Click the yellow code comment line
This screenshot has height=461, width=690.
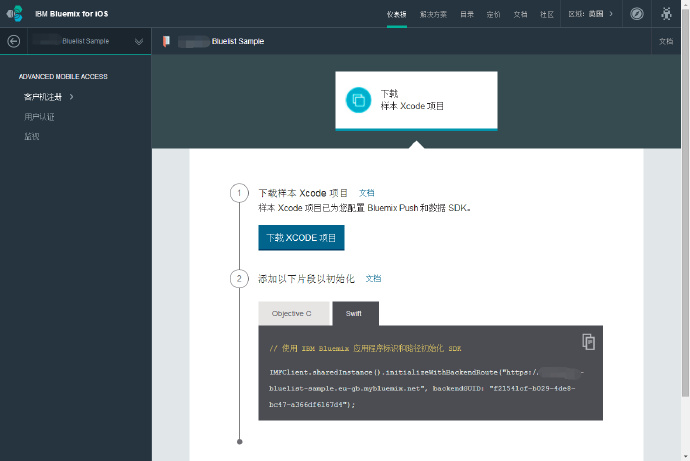pos(365,348)
